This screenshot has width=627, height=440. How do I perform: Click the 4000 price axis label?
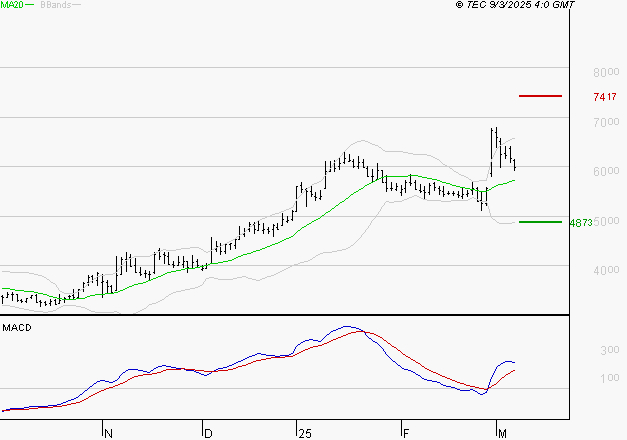pos(606,270)
